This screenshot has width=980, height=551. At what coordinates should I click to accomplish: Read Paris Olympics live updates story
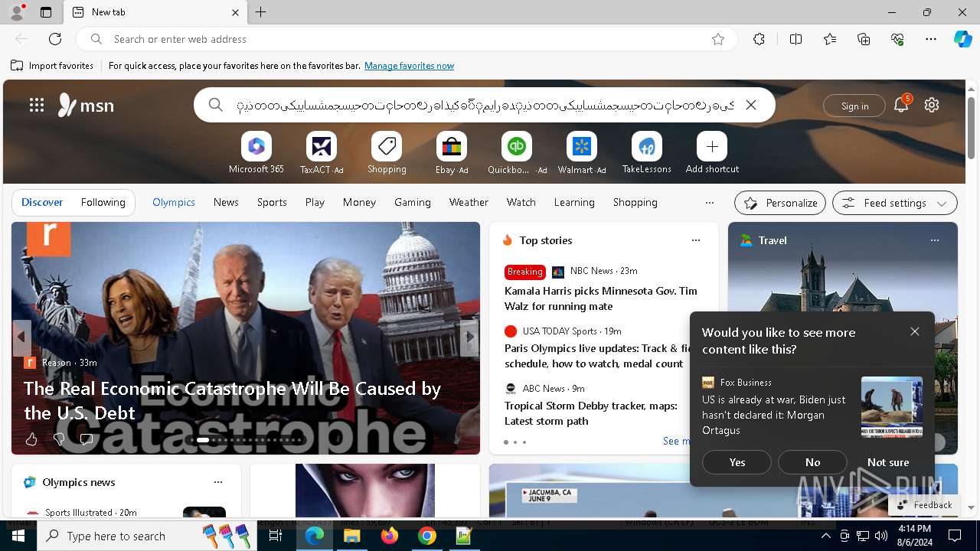tap(597, 356)
